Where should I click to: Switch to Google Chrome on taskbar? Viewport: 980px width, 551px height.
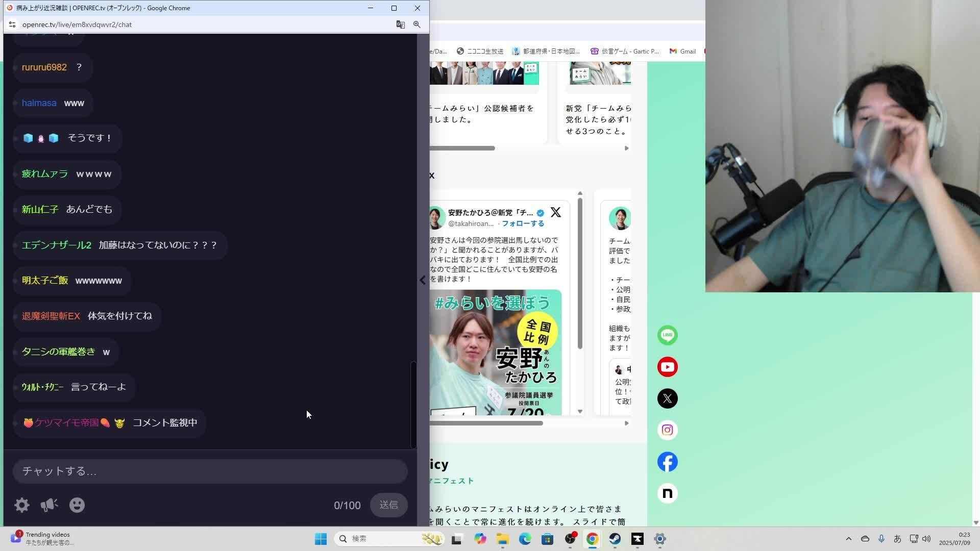592,539
